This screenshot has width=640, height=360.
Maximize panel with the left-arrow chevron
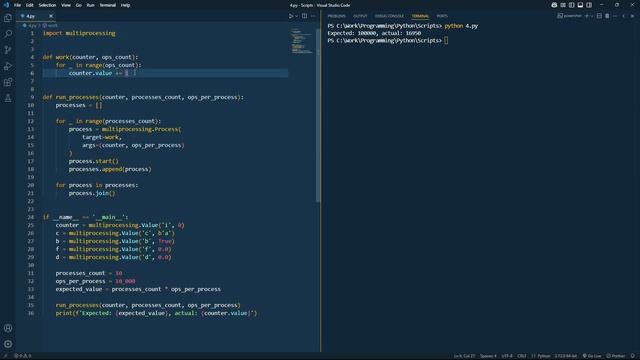coord(624,16)
